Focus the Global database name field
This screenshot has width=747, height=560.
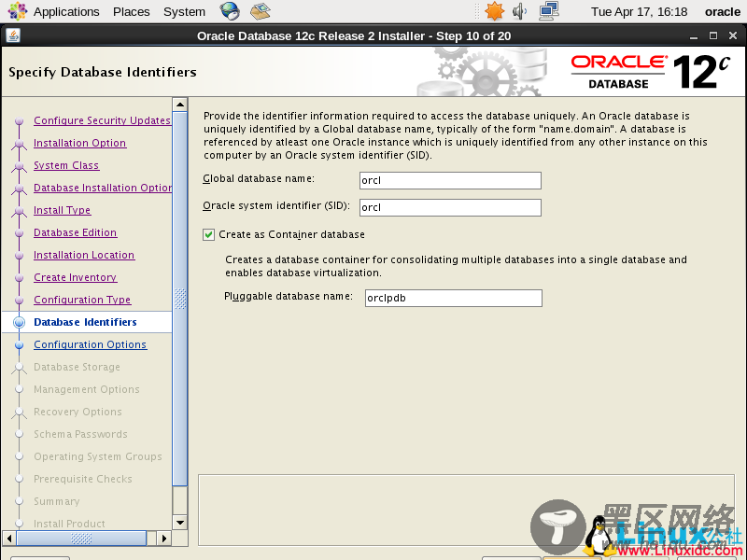(x=450, y=180)
